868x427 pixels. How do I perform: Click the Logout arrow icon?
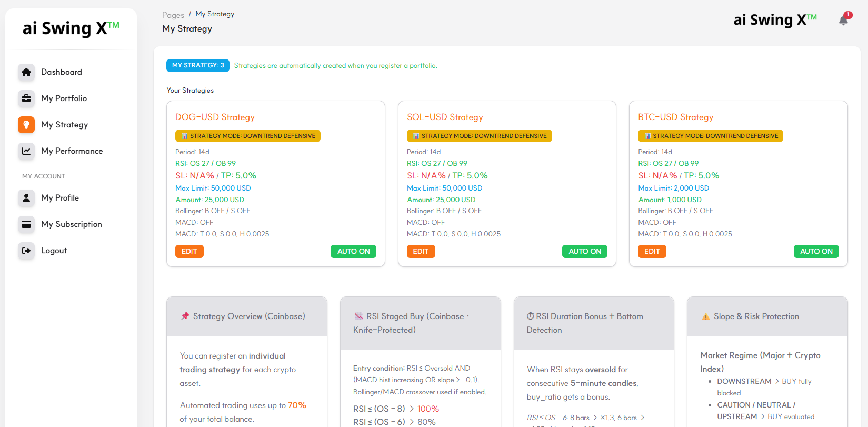[x=26, y=251]
